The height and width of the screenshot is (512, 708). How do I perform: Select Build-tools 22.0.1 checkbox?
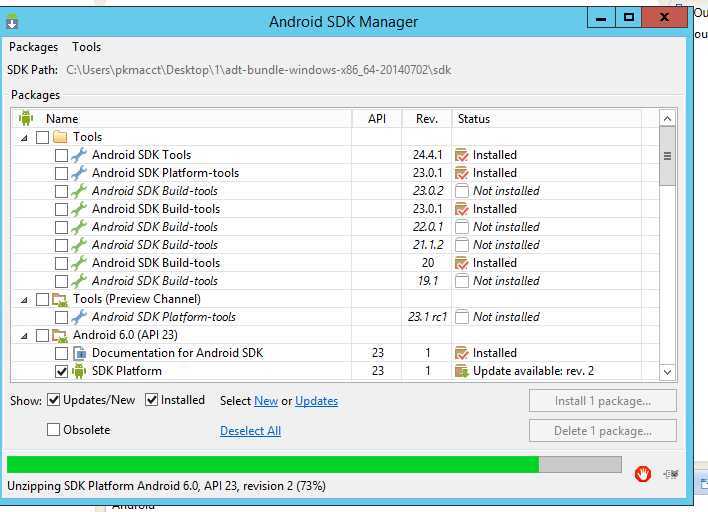pos(61,228)
